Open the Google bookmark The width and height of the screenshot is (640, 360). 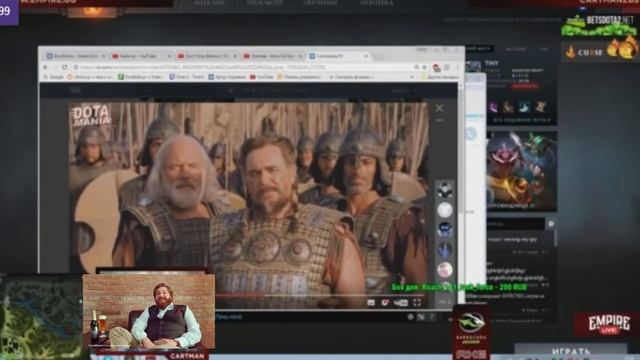click(x=53, y=77)
